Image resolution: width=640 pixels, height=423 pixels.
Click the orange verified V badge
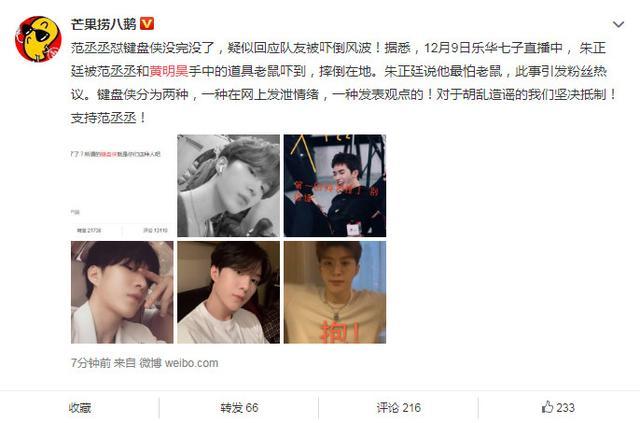point(147,24)
